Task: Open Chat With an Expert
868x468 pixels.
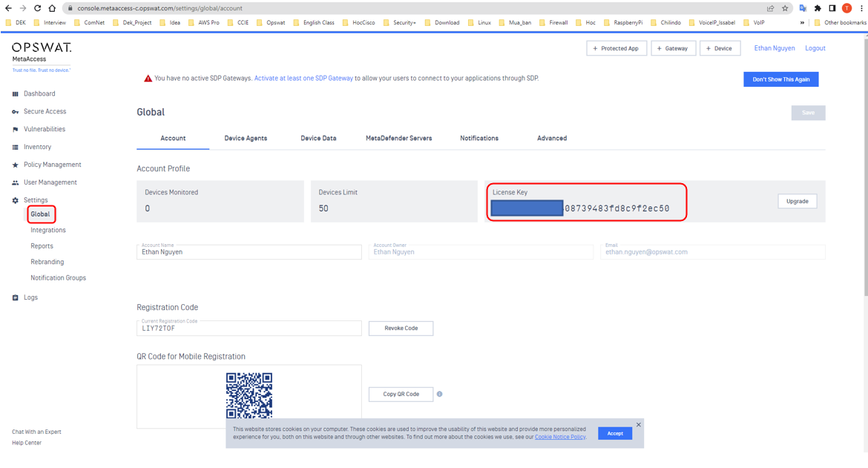Action: pyautogui.click(x=36, y=432)
